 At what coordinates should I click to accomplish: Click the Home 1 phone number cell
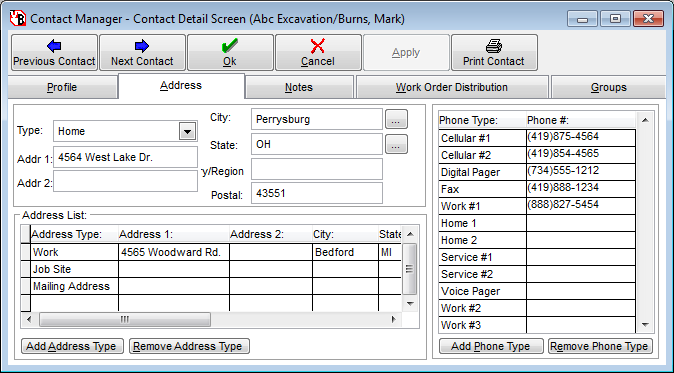(581, 223)
